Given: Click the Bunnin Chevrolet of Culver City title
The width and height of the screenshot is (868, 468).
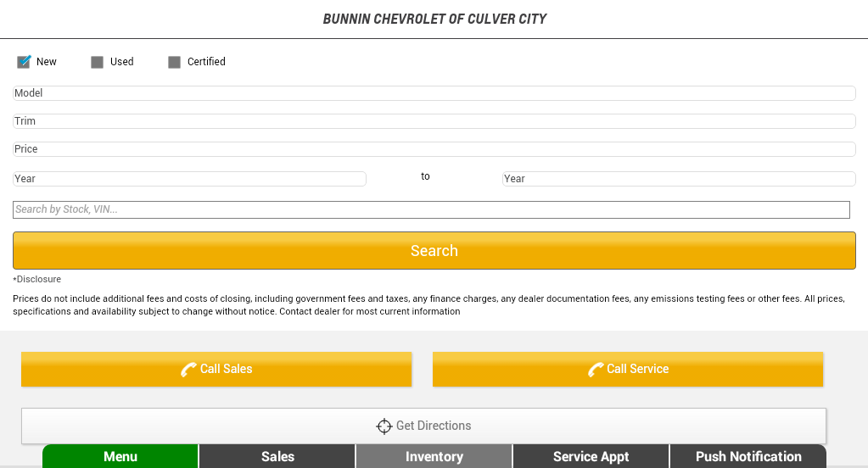Looking at the screenshot, I should tap(434, 19).
